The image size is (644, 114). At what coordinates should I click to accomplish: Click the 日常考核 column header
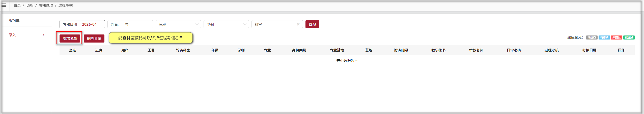(514, 50)
